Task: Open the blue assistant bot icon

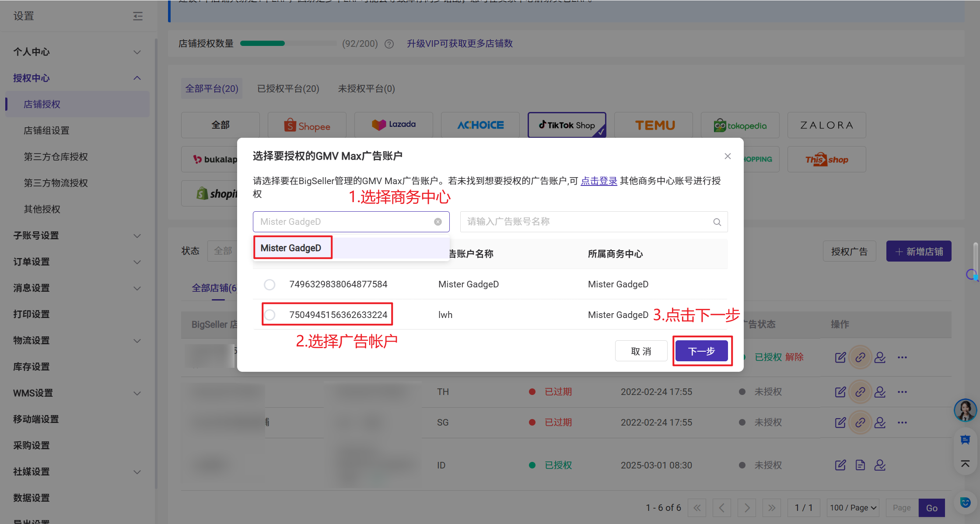Action: (965, 502)
